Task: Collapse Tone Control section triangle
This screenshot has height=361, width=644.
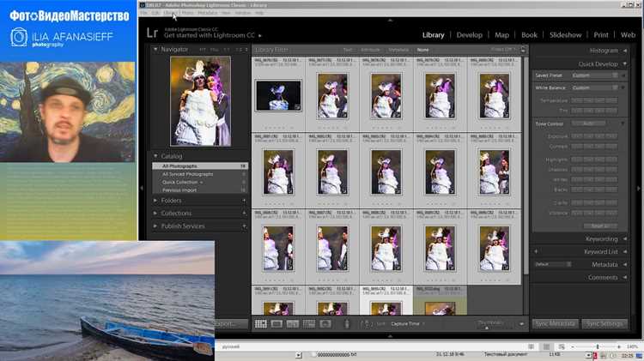Action: (x=623, y=123)
